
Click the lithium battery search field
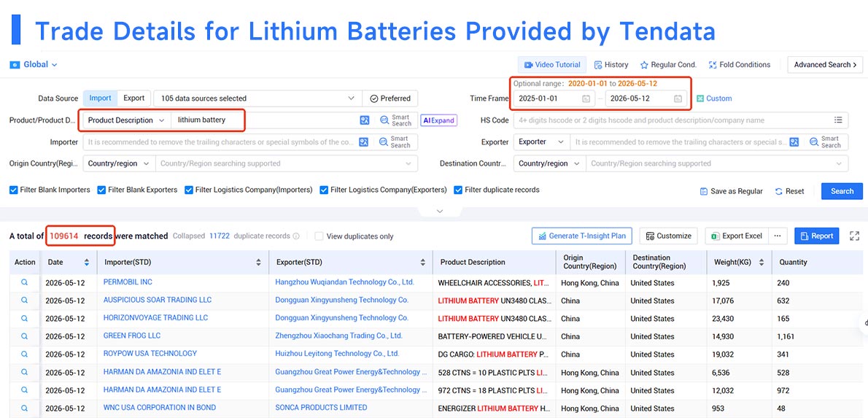pos(263,120)
